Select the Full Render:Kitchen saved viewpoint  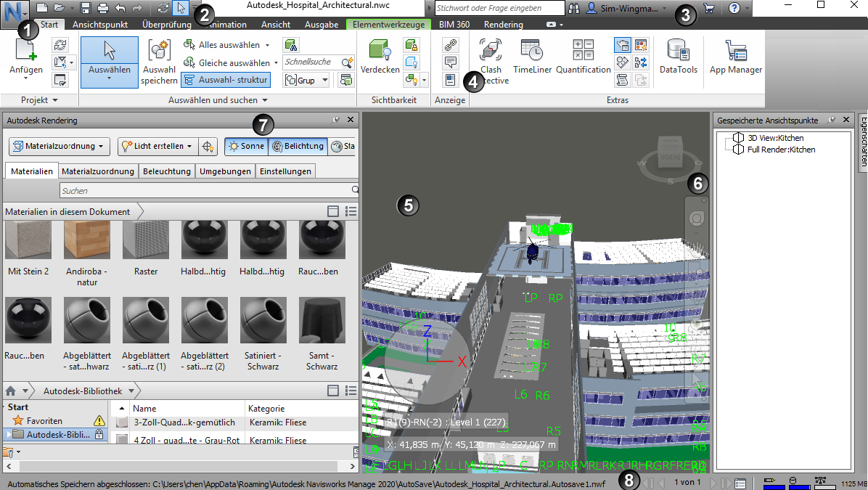(780, 150)
